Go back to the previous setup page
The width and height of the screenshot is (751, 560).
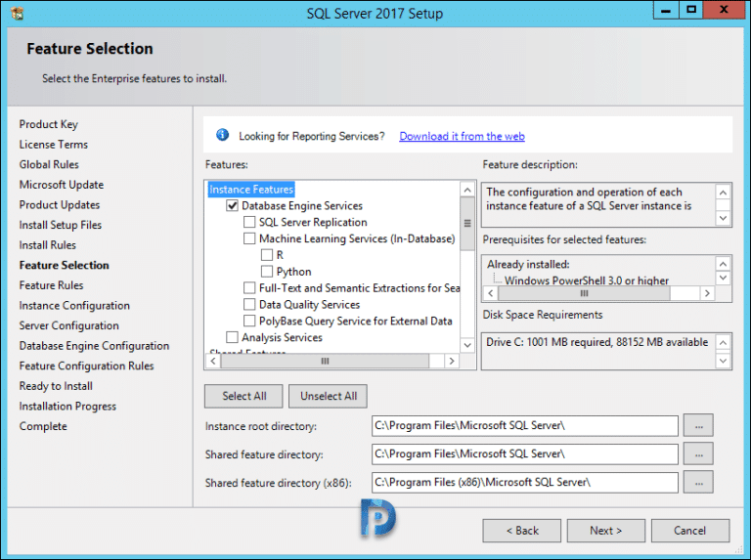point(522,531)
